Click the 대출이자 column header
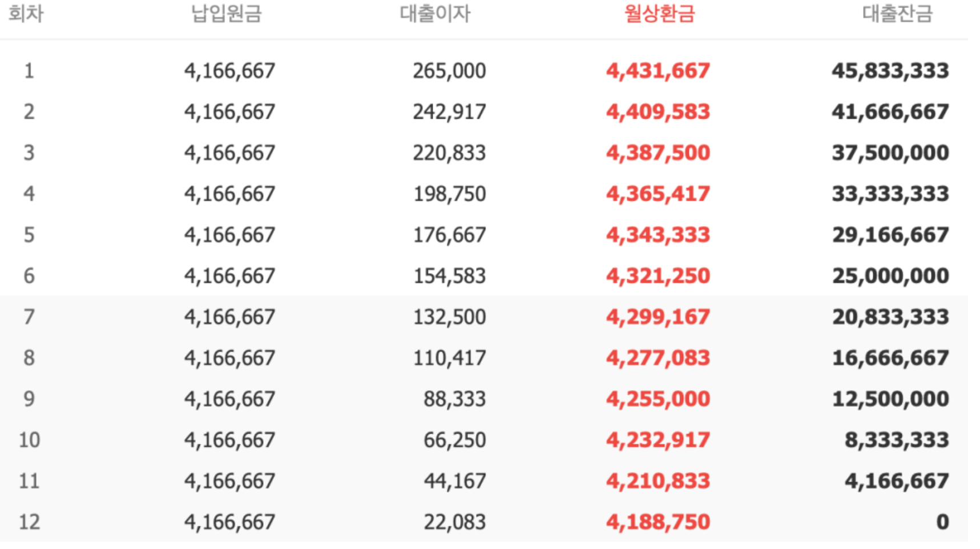Screen dimensions: 980x549 (x=435, y=14)
